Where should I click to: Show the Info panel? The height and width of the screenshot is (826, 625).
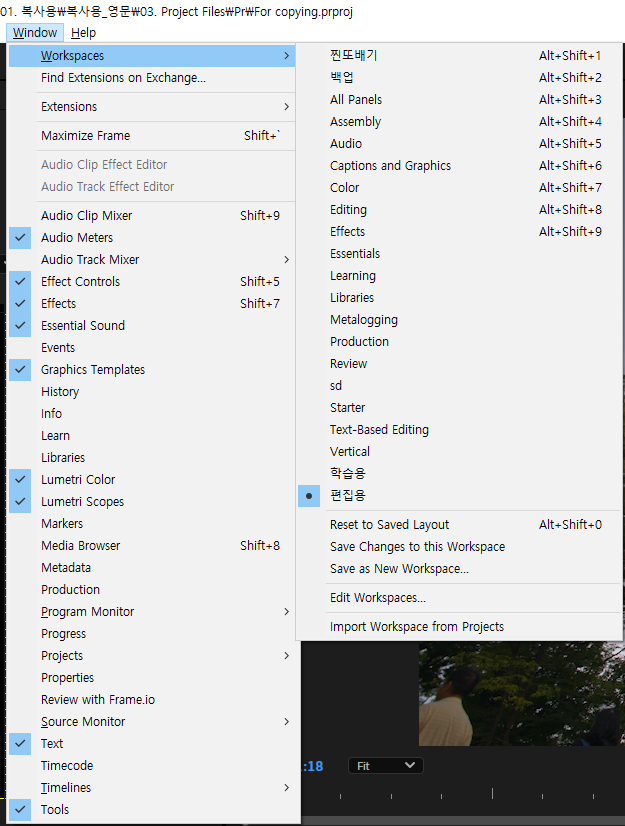point(152,414)
